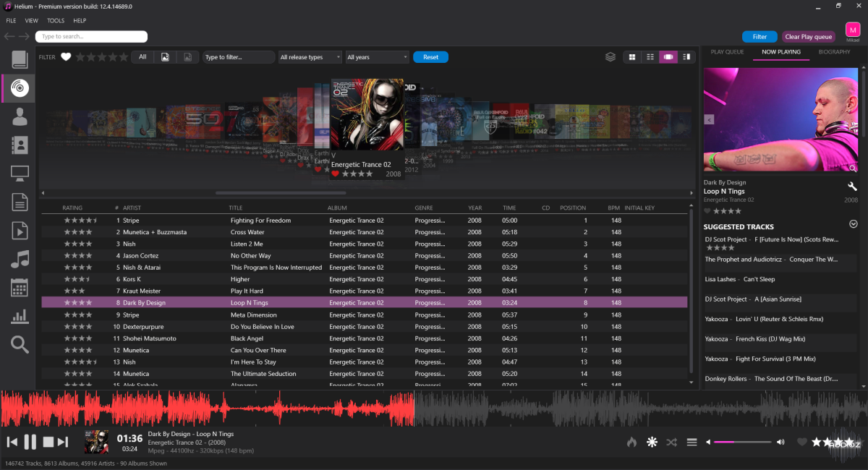This screenshot has height=470, width=868.
Task: Select the Albums disc icon in sidebar
Action: tap(20, 88)
